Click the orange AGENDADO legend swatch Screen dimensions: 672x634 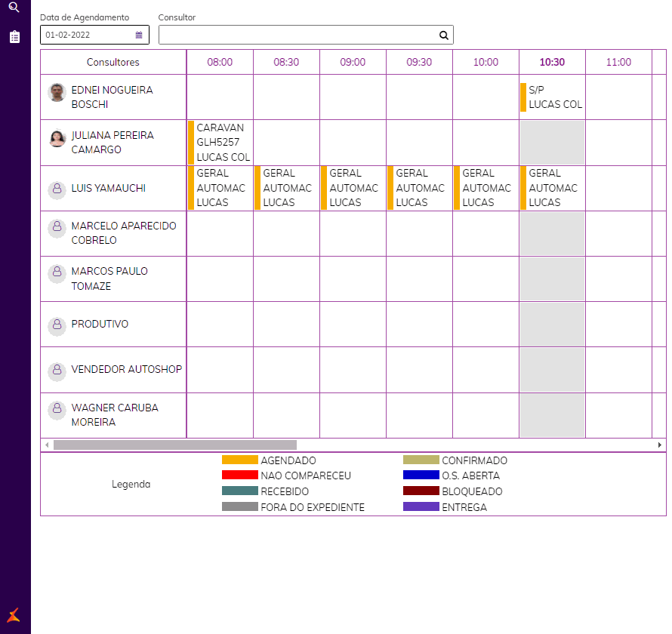click(240, 460)
